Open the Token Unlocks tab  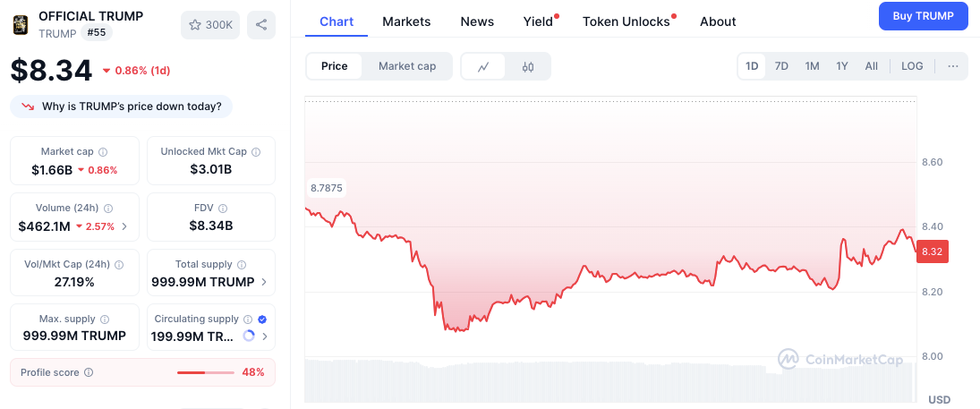pyautogui.click(x=626, y=21)
